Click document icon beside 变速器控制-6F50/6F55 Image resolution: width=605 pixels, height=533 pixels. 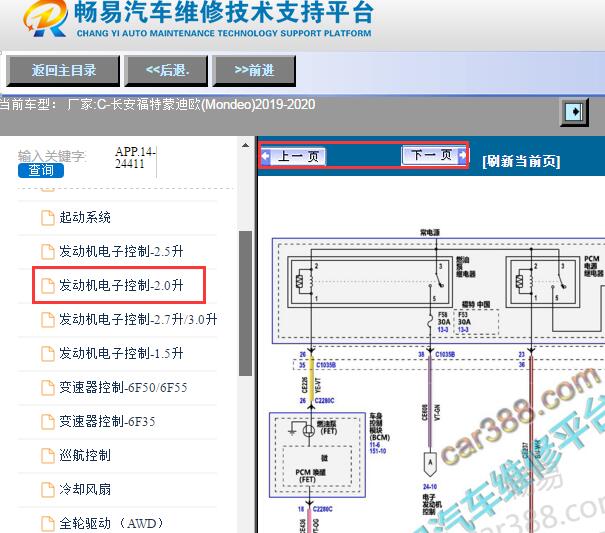tap(48, 387)
